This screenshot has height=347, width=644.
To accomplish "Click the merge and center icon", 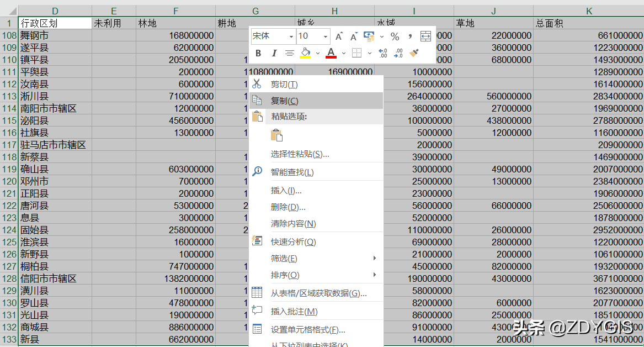I will (x=425, y=36).
